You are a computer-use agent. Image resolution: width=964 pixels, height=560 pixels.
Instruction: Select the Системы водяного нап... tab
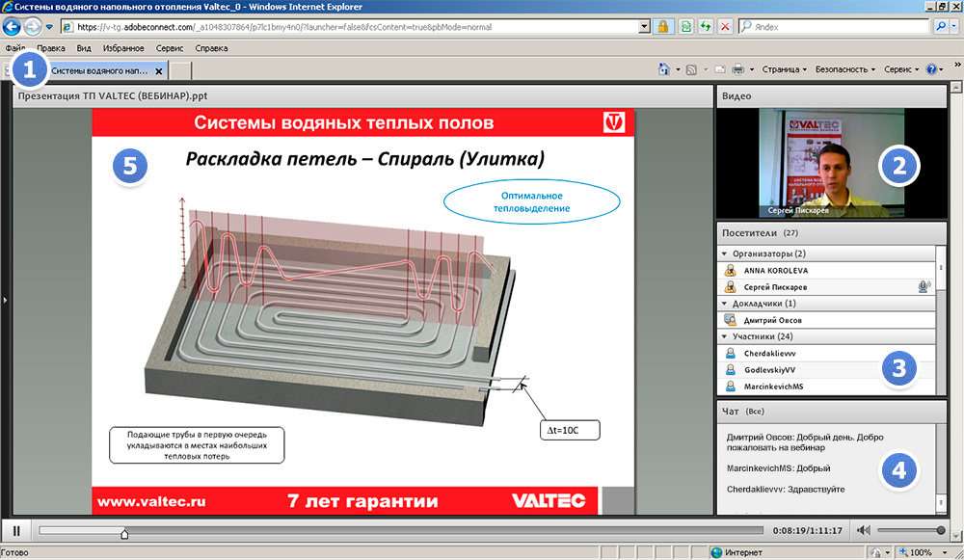pyautogui.click(x=99, y=71)
